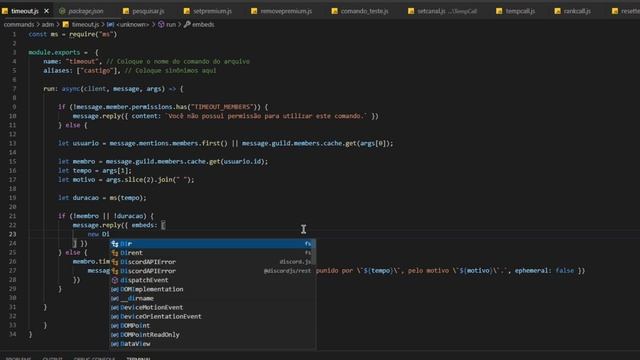Screen dimensions: 640x360
Task: Click the JS icon in timeout.js breadcrumb
Action: 66,24
